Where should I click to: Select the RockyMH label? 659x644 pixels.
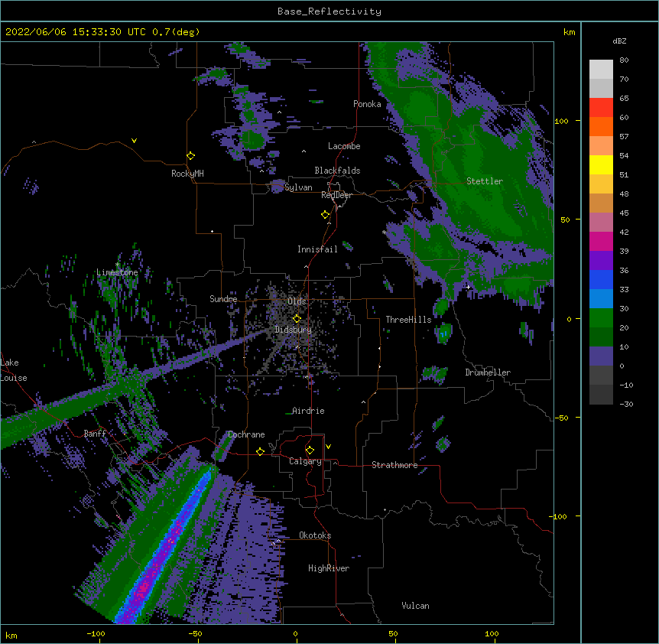tap(187, 174)
